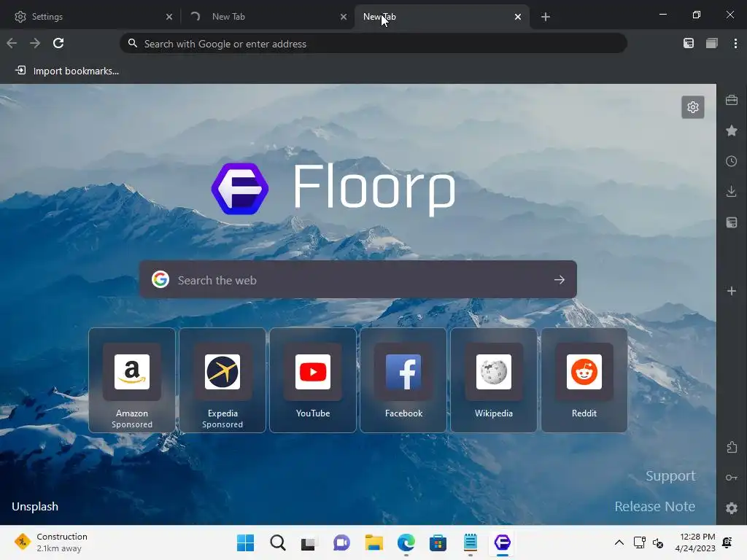The width and height of the screenshot is (747, 560).
Task: Launch Microsoft Edge from taskbar
Action: point(406,542)
